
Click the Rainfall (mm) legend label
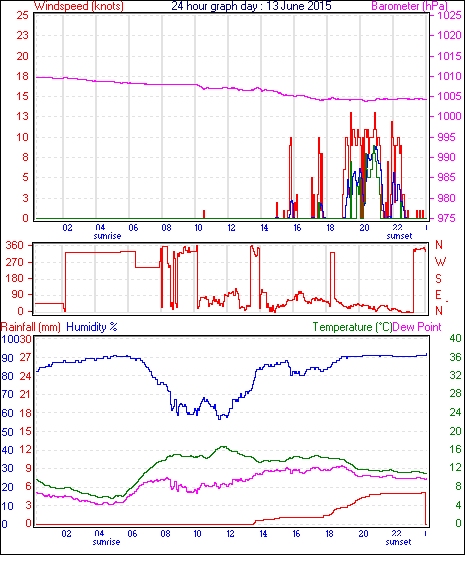click(x=31, y=327)
